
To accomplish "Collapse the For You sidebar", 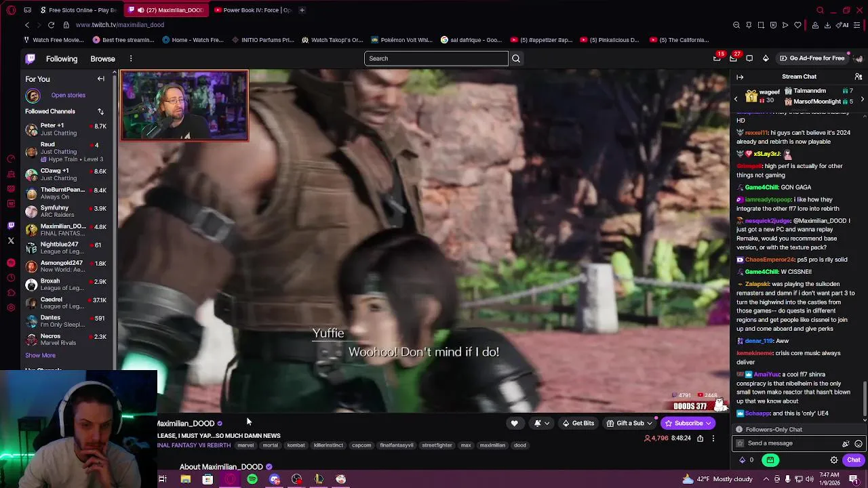I will 101,79.
